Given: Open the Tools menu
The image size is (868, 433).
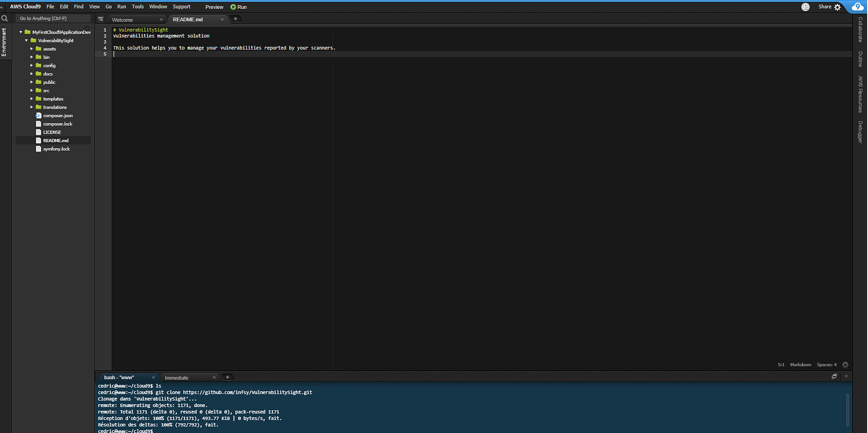Looking at the screenshot, I should click(138, 7).
